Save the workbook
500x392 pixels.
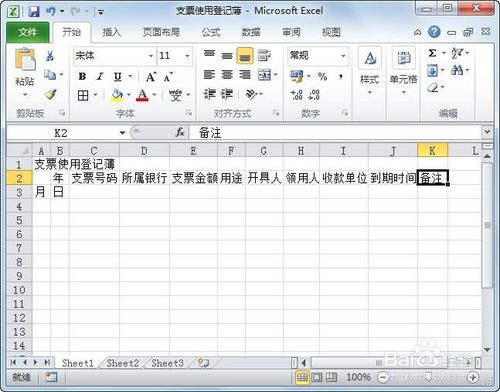click(x=34, y=12)
